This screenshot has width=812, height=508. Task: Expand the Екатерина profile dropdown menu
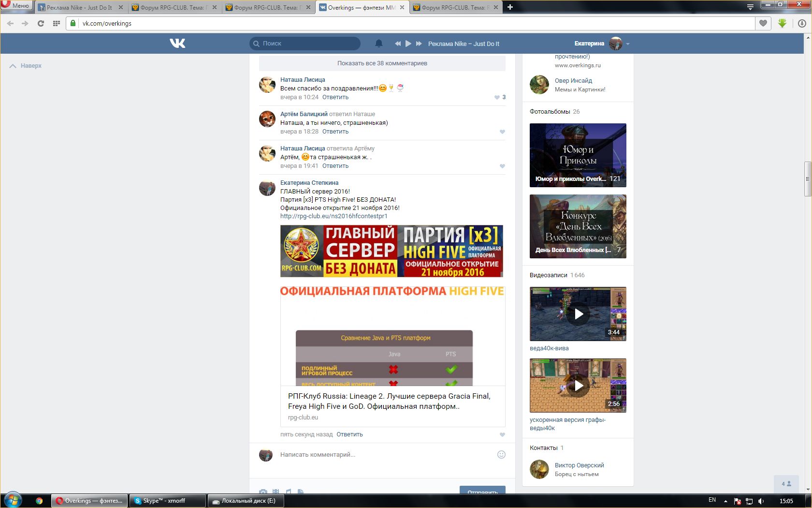pos(628,44)
